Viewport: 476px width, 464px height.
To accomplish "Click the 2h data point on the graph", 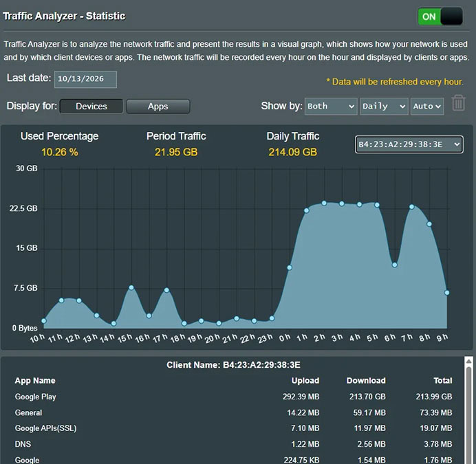I will [x=324, y=203].
